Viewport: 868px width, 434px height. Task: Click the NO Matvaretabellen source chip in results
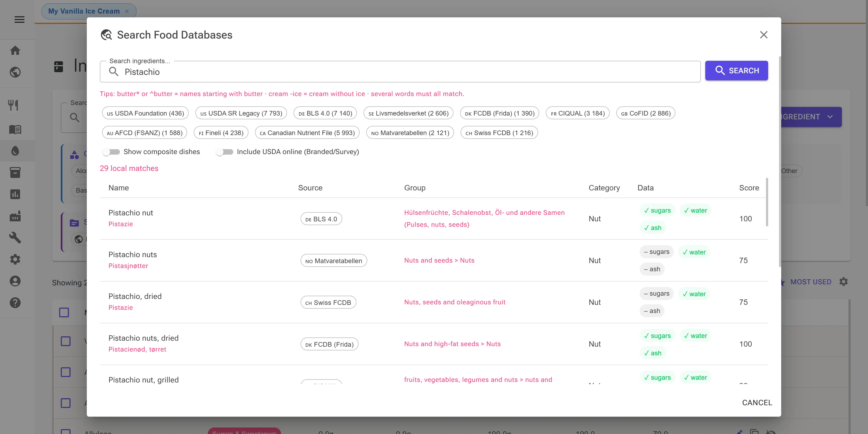click(334, 260)
